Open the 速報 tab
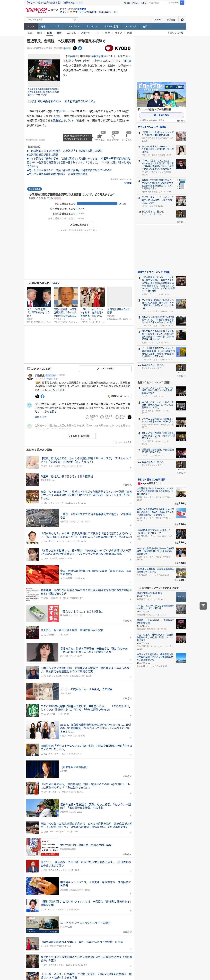Viewport: 210px width, 980px height. pyautogui.click(x=43, y=27)
